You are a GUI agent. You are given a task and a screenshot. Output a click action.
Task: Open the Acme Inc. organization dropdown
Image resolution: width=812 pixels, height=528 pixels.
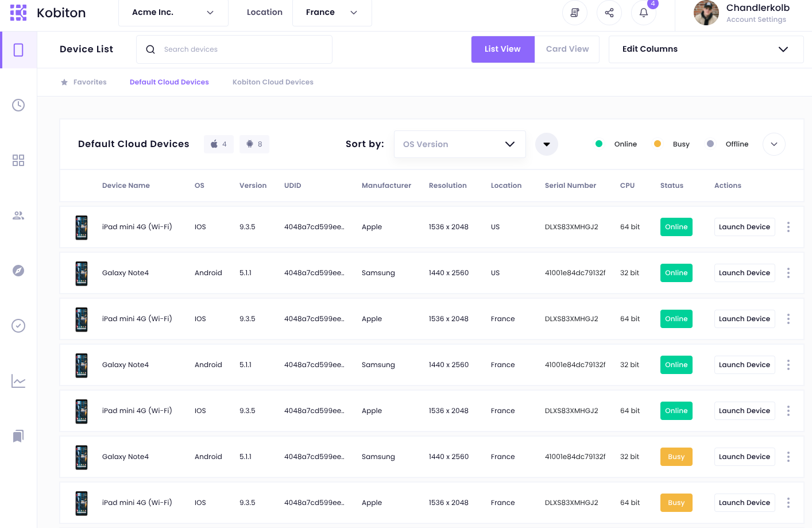click(173, 13)
